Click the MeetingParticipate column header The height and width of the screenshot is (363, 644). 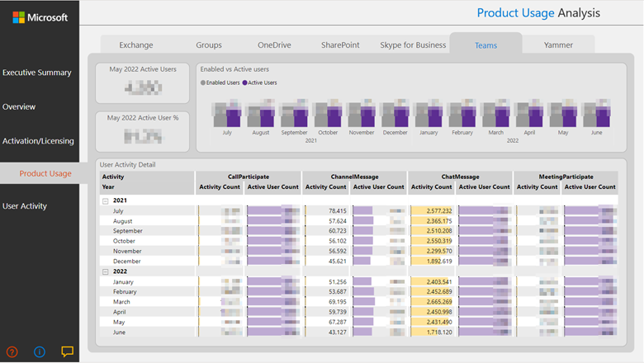(566, 177)
